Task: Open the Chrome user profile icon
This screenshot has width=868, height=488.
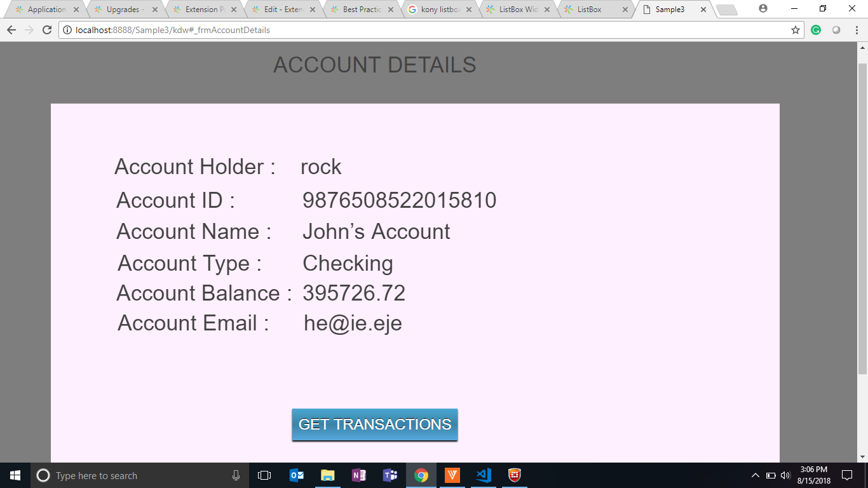Action: coord(763,9)
